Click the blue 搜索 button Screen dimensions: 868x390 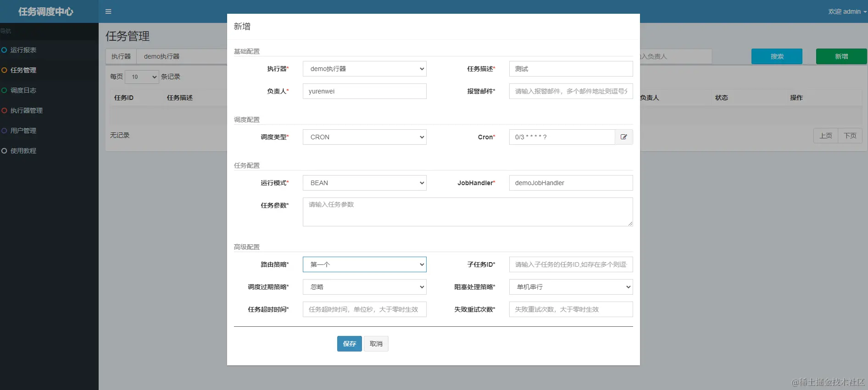[x=777, y=56]
